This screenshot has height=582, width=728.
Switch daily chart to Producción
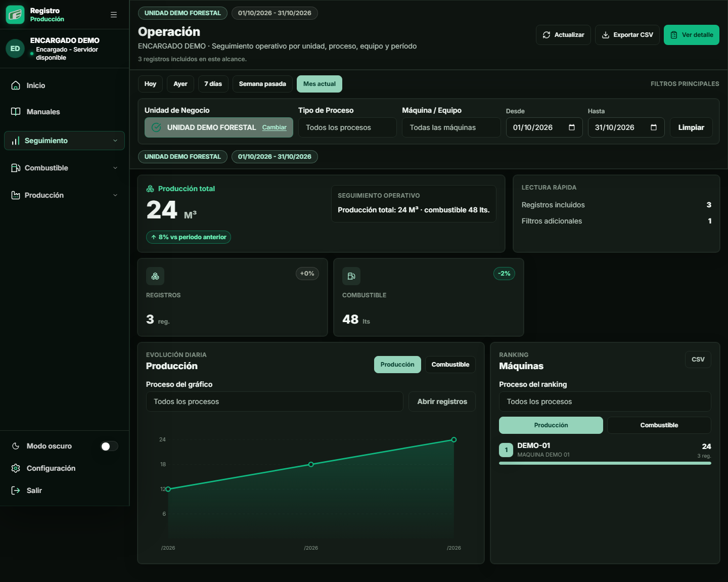(397, 365)
